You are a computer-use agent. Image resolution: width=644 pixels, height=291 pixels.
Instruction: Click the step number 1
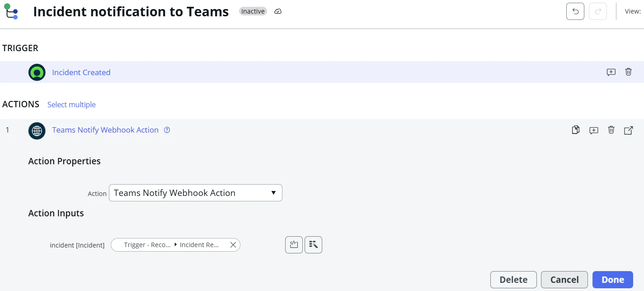tap(7, 130)
